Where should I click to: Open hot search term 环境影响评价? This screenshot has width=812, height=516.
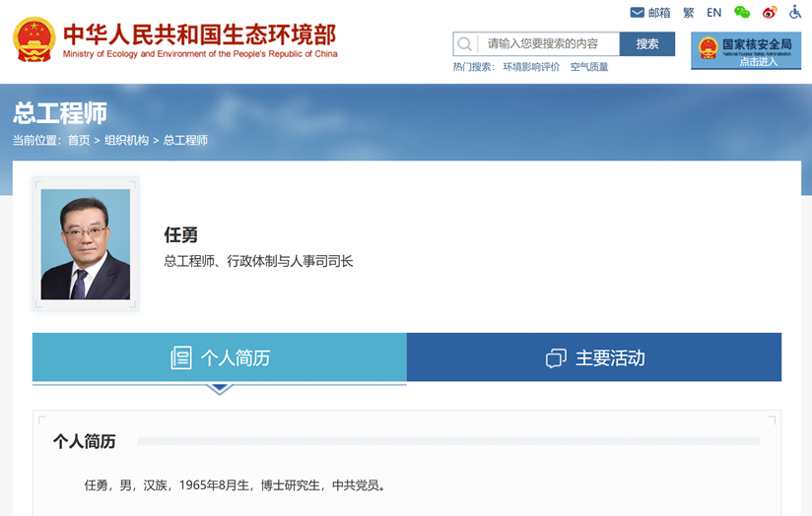click(531, 67)
